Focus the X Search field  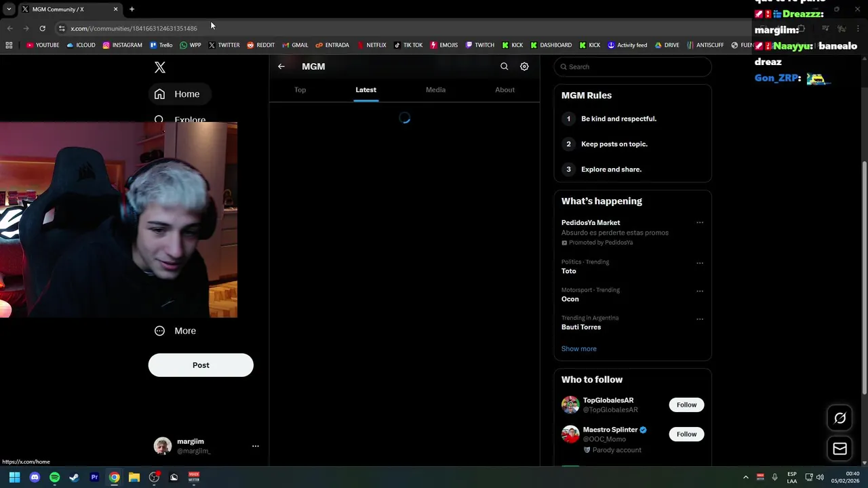coord(633,66)
